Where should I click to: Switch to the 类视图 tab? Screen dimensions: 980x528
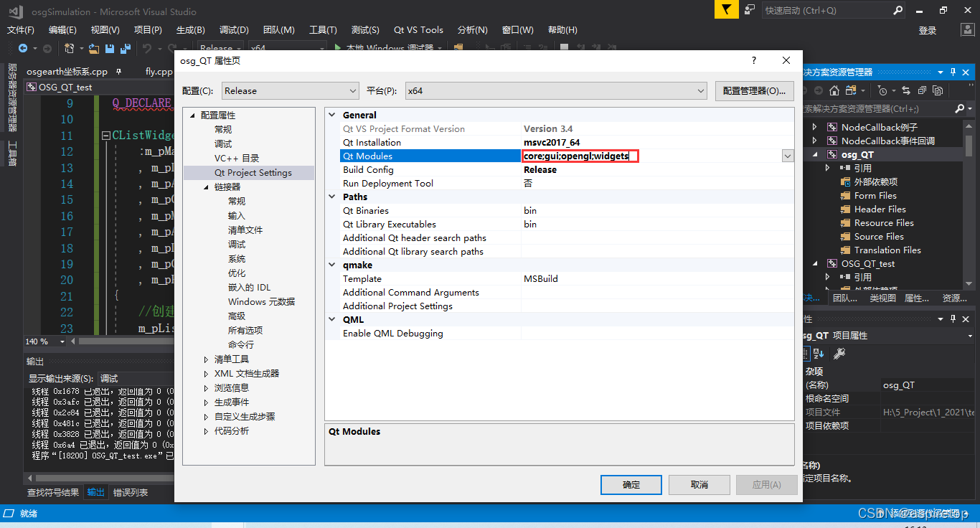tap(882, 298)
